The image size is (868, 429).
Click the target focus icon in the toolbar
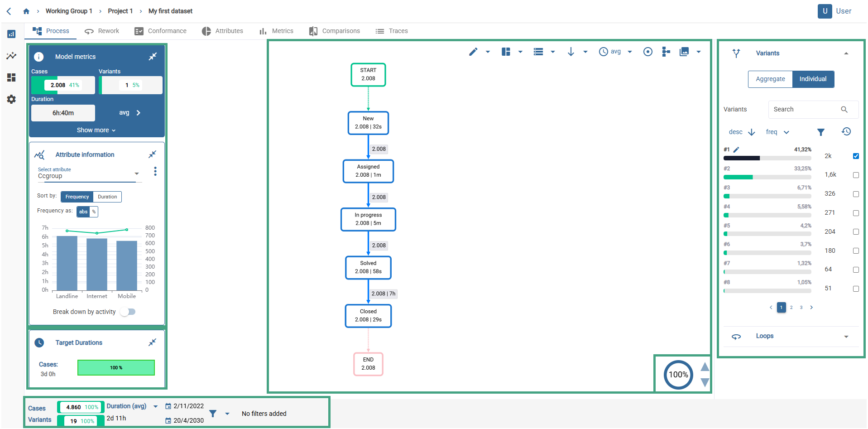coord(647,52)
